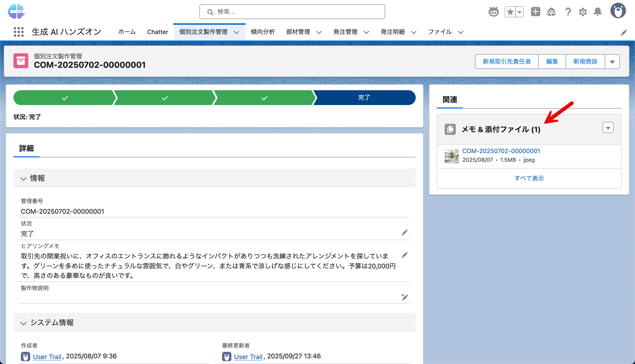Click the 編集 button
The width and height of the screenshot is (635, 364).
pos(552,62)
